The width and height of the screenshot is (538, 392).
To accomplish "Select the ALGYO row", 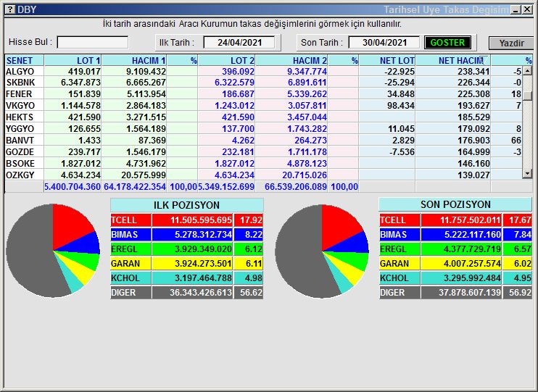I will [x=263, y=71].
